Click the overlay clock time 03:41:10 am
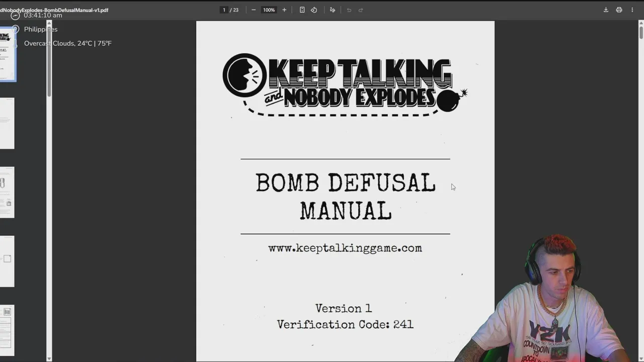The height and width of the screenshot is (362, 644). coord(43,16)
